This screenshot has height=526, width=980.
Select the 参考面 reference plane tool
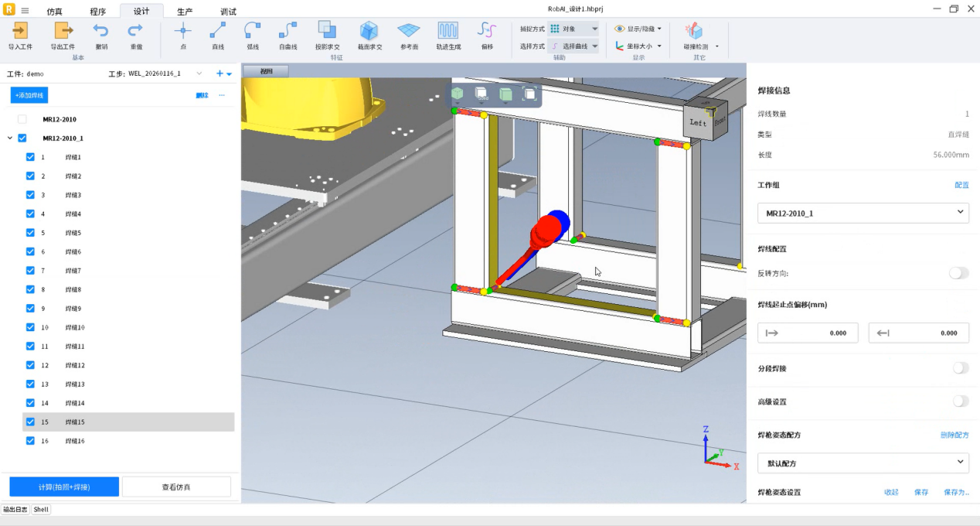(409, 31)
